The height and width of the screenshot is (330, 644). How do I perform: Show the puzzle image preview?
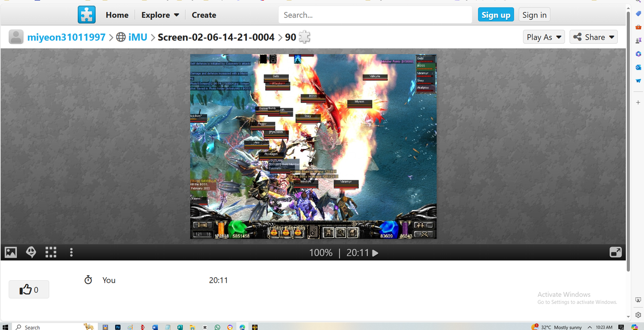coord(11,253)
